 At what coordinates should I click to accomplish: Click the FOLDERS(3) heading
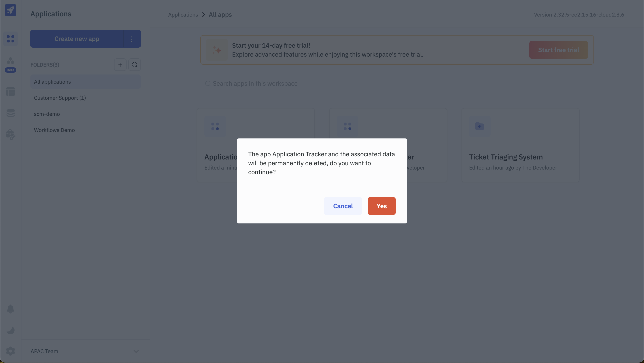tap(45, 65)
